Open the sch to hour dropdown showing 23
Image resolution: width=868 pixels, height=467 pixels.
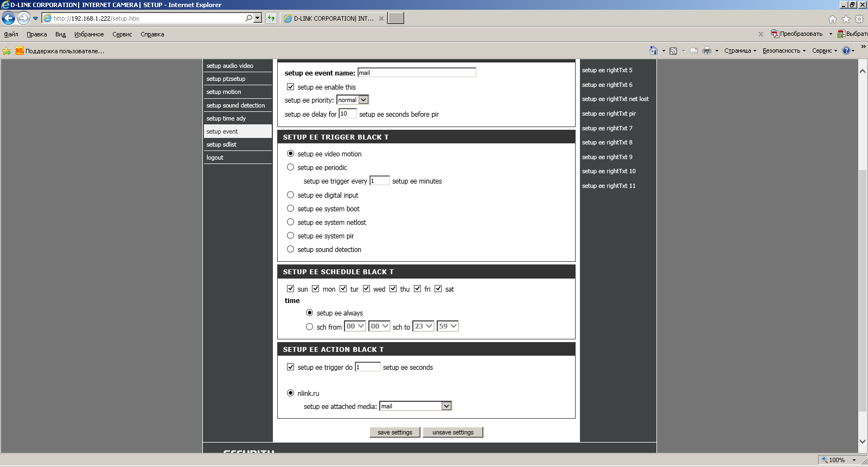coord(423,326)
